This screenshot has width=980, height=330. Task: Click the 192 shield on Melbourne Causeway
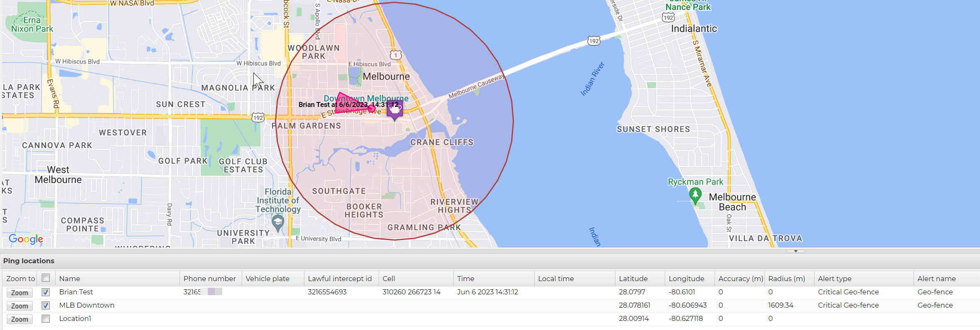click(x=593, y=41)
